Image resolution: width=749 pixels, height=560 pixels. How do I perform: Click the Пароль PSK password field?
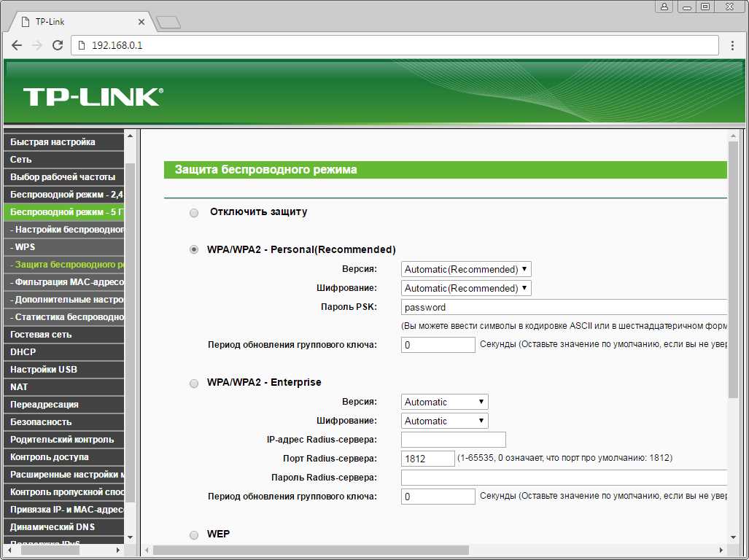point(564,308)
